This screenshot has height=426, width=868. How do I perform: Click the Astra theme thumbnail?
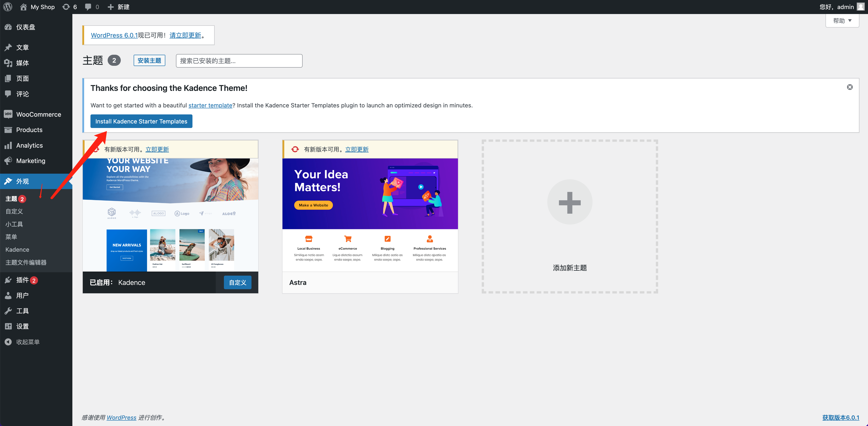370,215
